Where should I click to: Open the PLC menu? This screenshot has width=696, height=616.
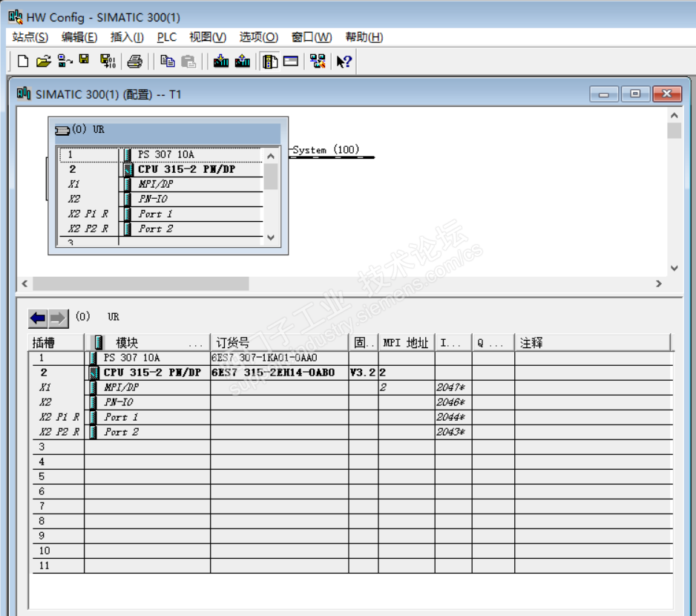click(167, 37)
